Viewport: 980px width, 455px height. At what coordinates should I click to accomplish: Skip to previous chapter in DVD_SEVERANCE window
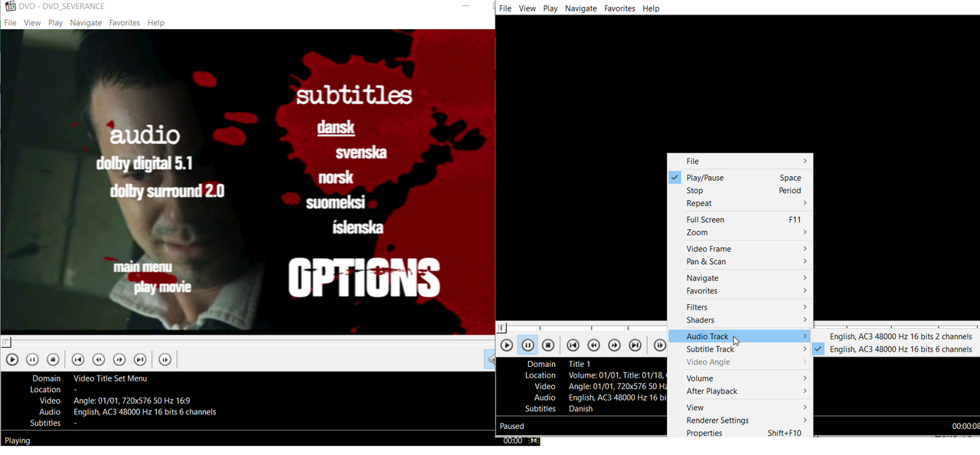point(77,359)
